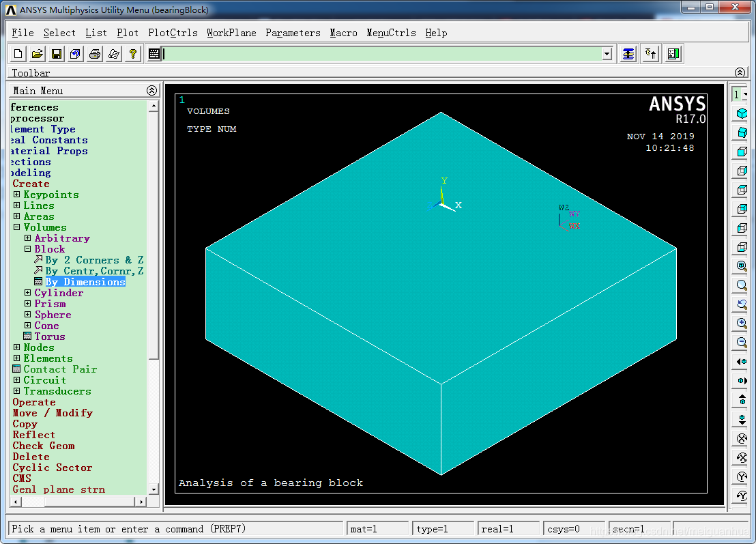Open the Contact Manager icon

tap(673, 54)
